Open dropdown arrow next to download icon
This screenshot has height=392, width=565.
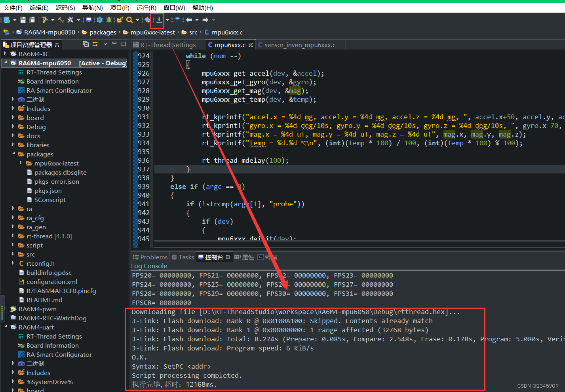[167, 20]
